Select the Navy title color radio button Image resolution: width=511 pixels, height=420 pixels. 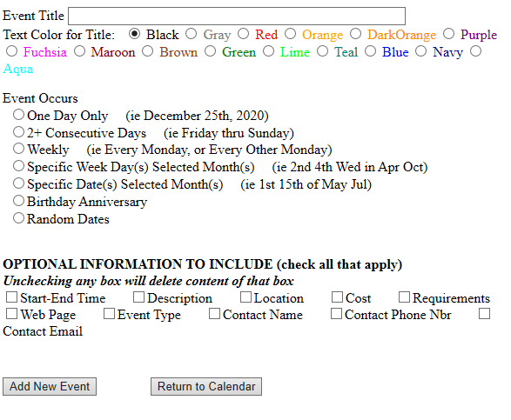[420, 51]
